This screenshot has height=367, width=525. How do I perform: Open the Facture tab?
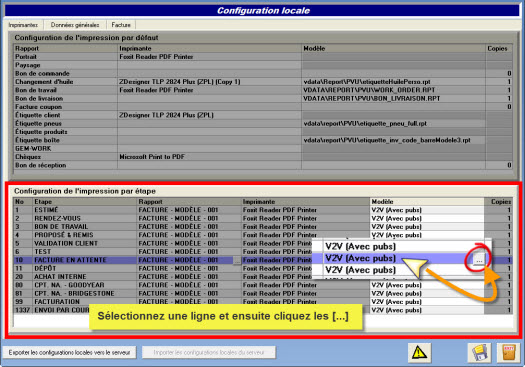pos(121,25)
